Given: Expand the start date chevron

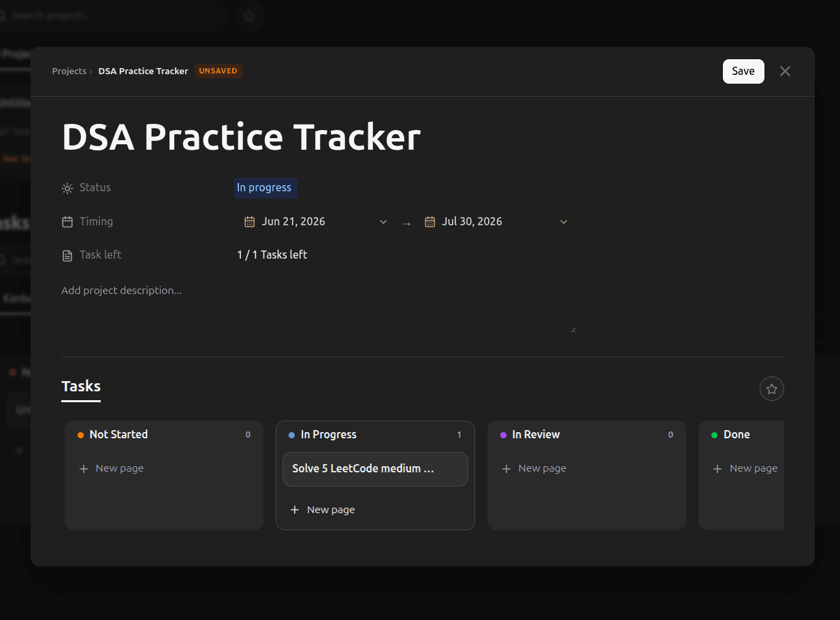Looking at the screenshot, I should [x=383, y=222].
